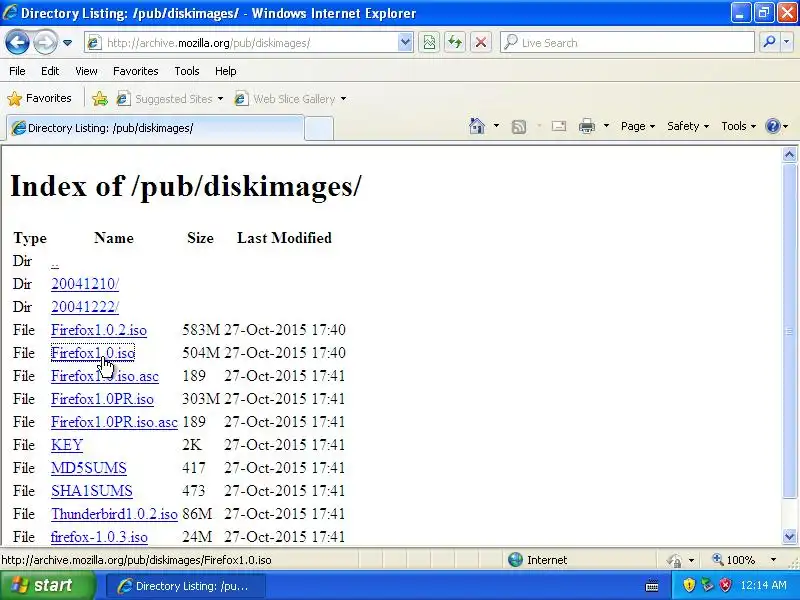Open search provider options dropdown arrow
This screenshot has width=800, height=600.
(787, 43)
